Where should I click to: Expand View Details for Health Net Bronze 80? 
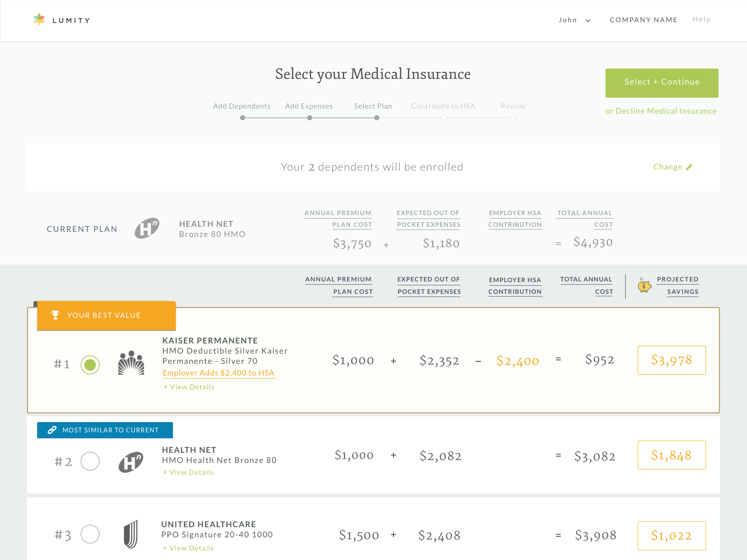[x=188, y=472]
